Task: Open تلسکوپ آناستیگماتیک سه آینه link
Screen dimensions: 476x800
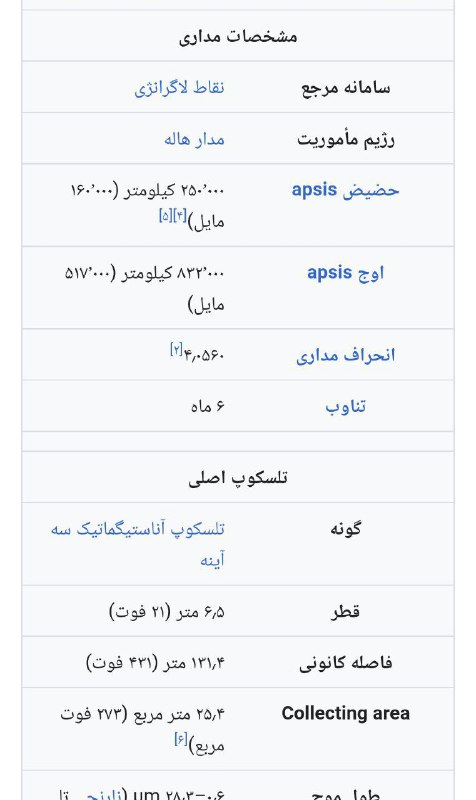Action: pyautogui.click(x=138, y=544)
